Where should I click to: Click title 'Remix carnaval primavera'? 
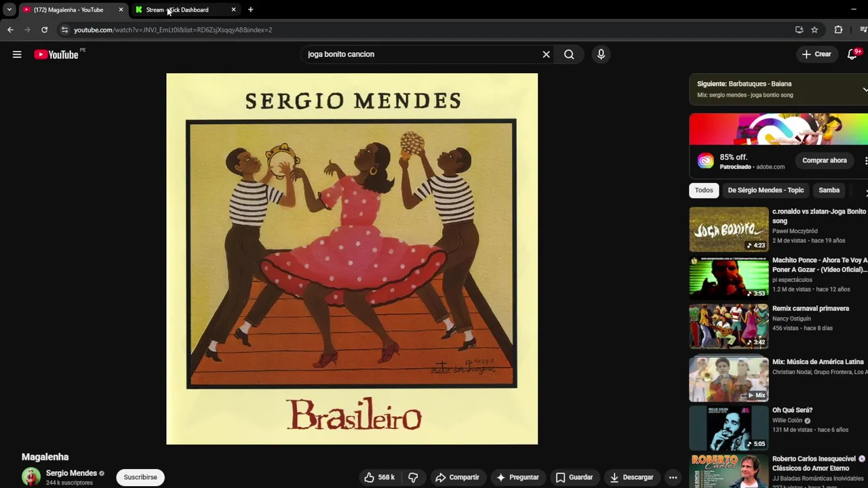click(810, 308)
